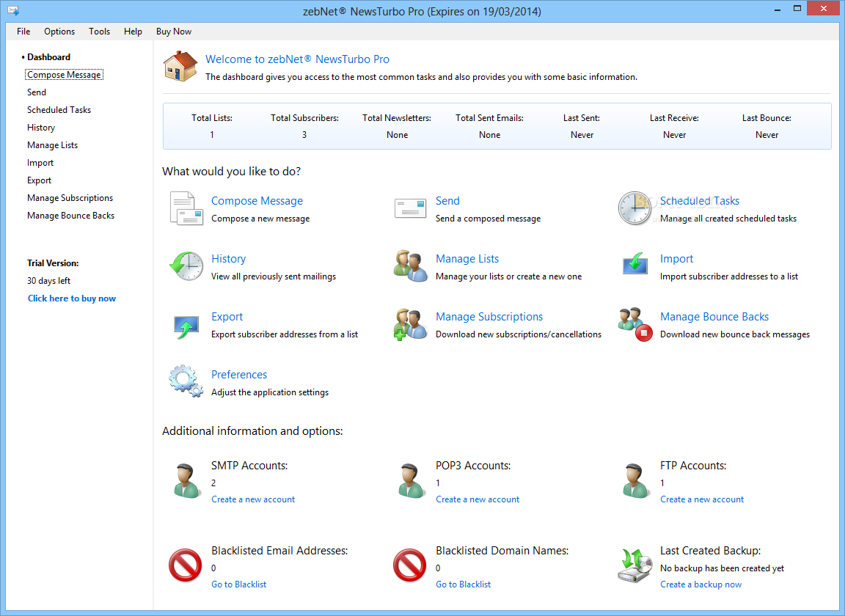Select Send in the sidebar
The image size is (845, 616).
tap(37, 92)
